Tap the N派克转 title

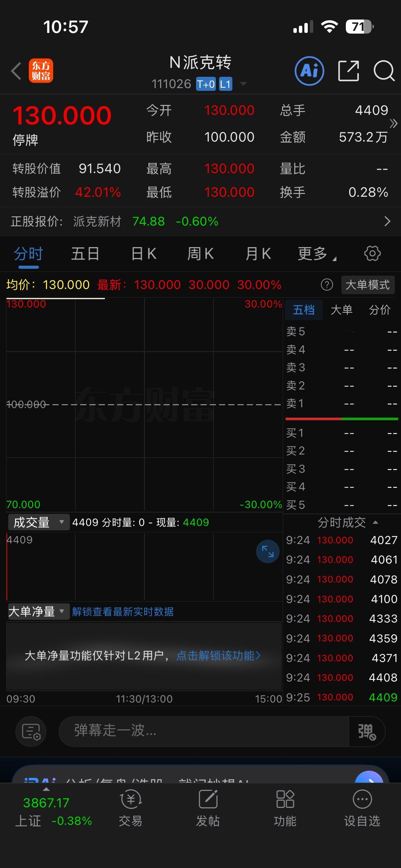(200, 62)
